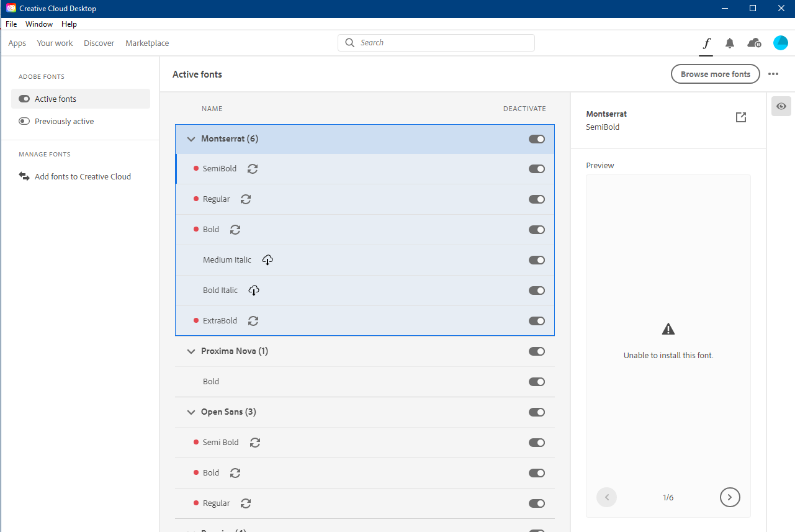Viewport: 795px width, 532px height.
Task: Select Active fonts in sidebar
Action: (x=81, y=99)
